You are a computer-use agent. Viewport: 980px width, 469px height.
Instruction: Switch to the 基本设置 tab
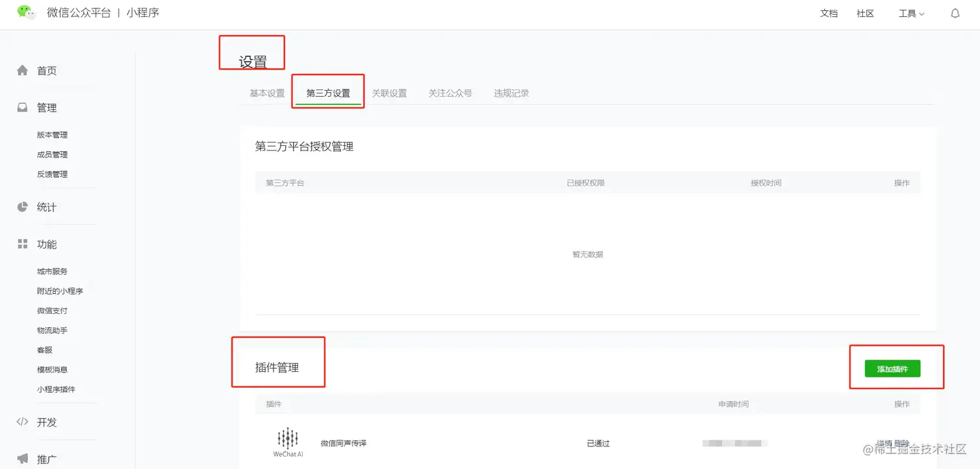267,93
